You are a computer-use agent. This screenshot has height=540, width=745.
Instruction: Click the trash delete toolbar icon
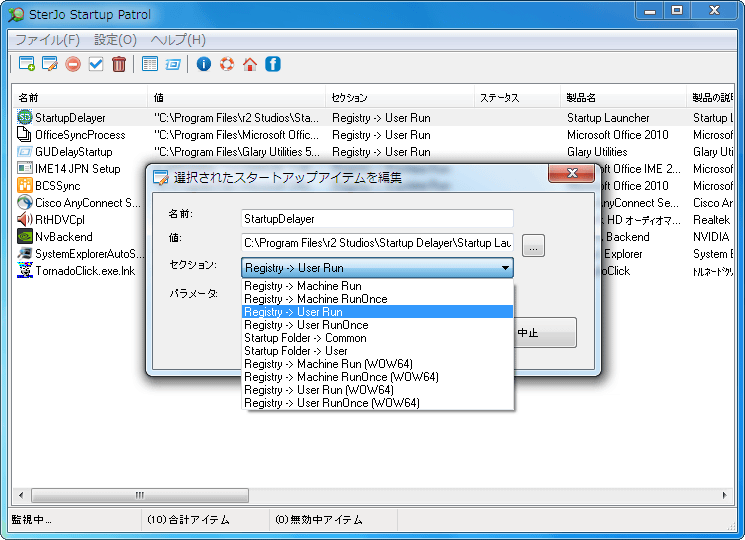point(119,64)
